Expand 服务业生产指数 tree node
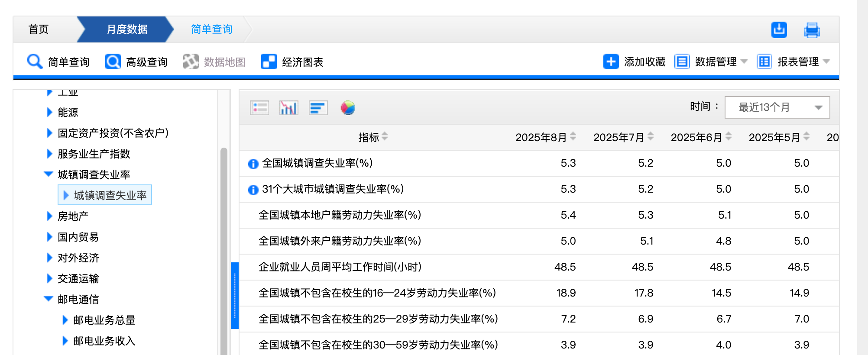This screenshot has width=868, height=355. [49, 154]
